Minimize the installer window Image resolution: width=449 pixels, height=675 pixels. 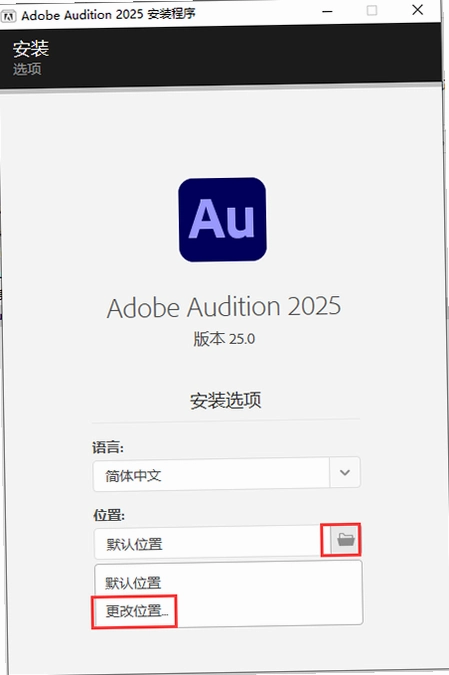pos(327,11)
